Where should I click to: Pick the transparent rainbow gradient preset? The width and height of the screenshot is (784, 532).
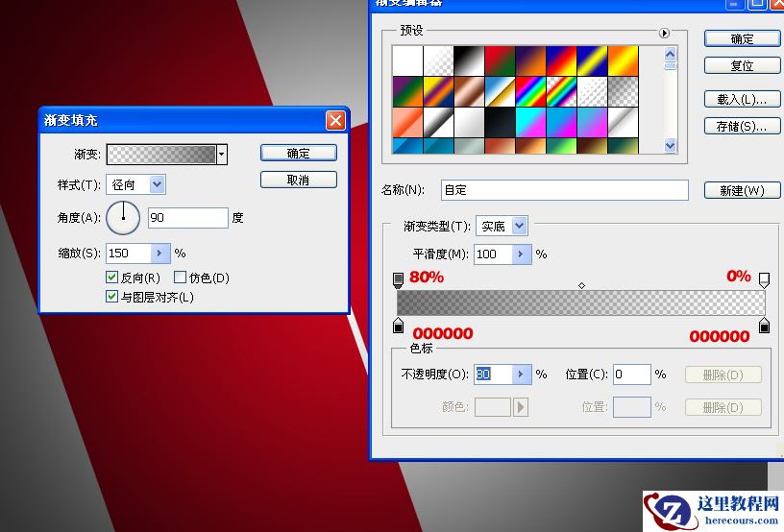[561, 91]
